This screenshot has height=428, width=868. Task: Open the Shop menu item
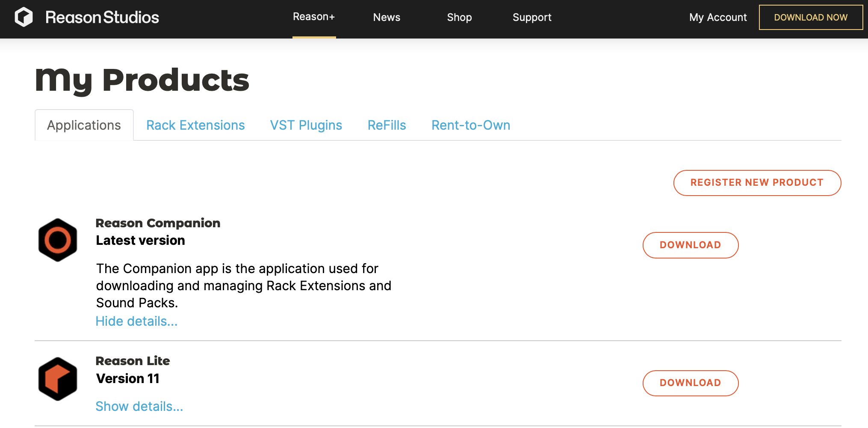(459, 17)
